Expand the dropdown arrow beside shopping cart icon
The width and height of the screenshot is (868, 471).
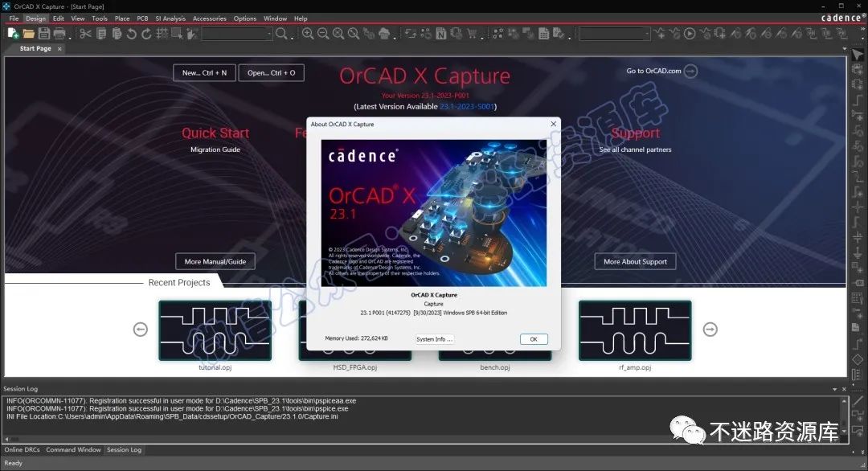[x=482, y=38]
